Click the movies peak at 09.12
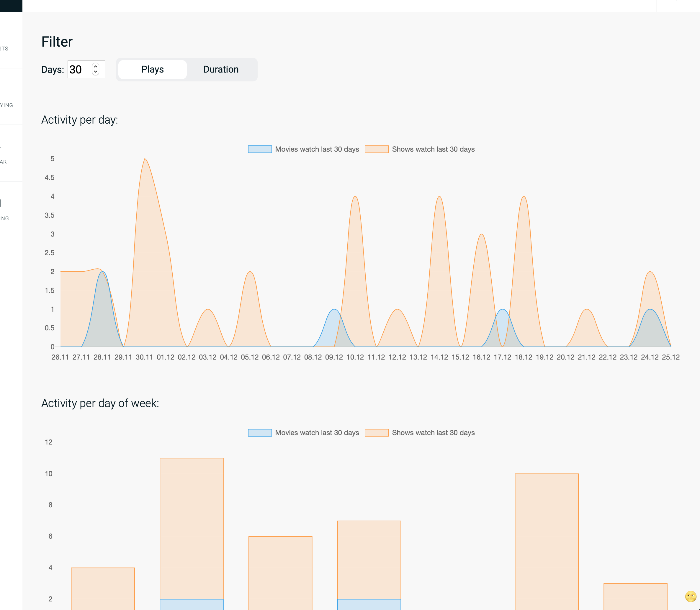The image size is (700, 610). coord(334,309)
